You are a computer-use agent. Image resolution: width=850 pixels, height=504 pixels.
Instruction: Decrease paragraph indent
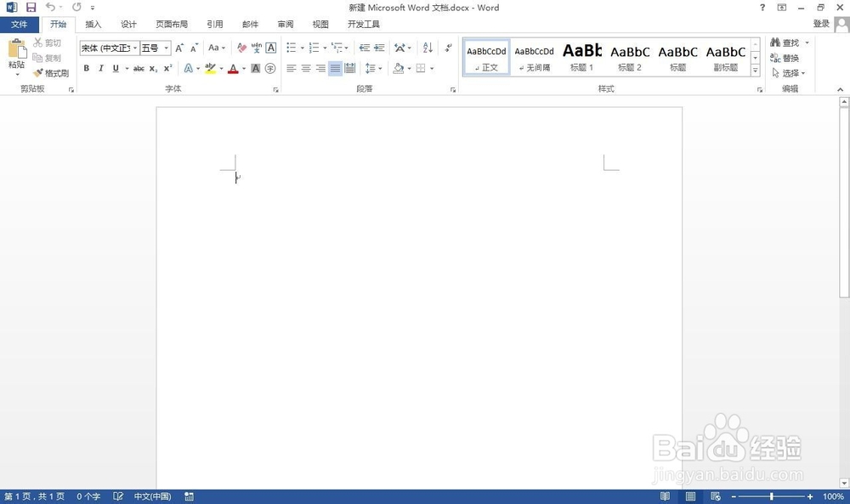(365, 48)
